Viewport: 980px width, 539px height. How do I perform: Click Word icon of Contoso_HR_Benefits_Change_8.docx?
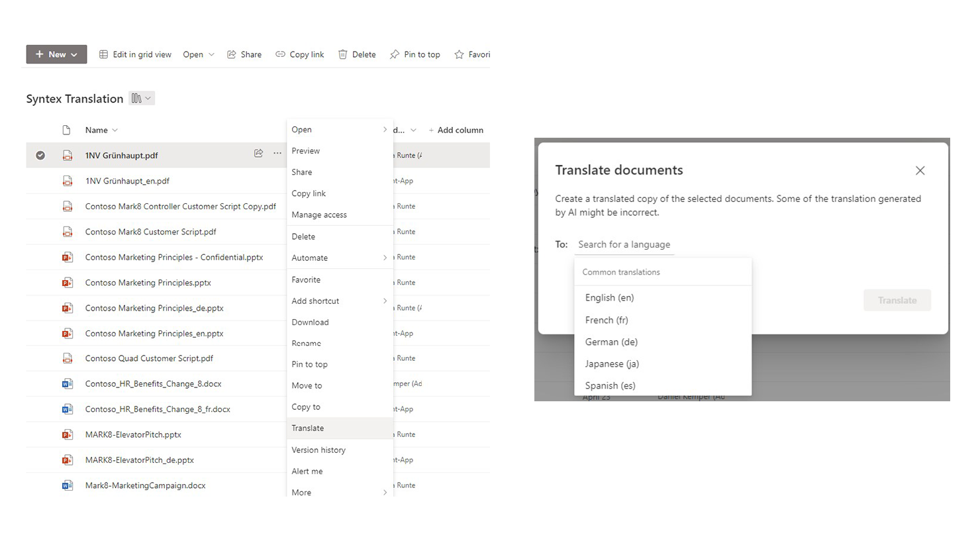click(67, 383)
